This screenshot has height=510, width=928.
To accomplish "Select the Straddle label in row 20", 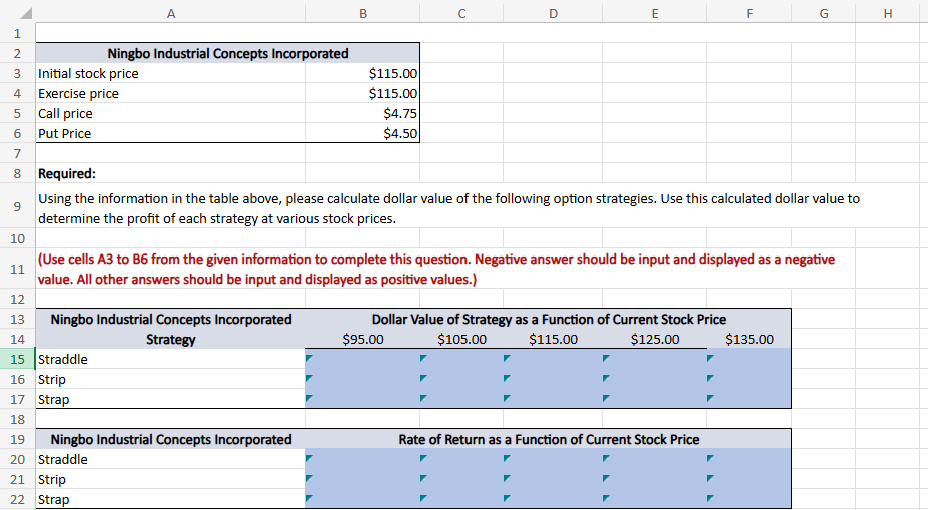I will pos(170,459).
